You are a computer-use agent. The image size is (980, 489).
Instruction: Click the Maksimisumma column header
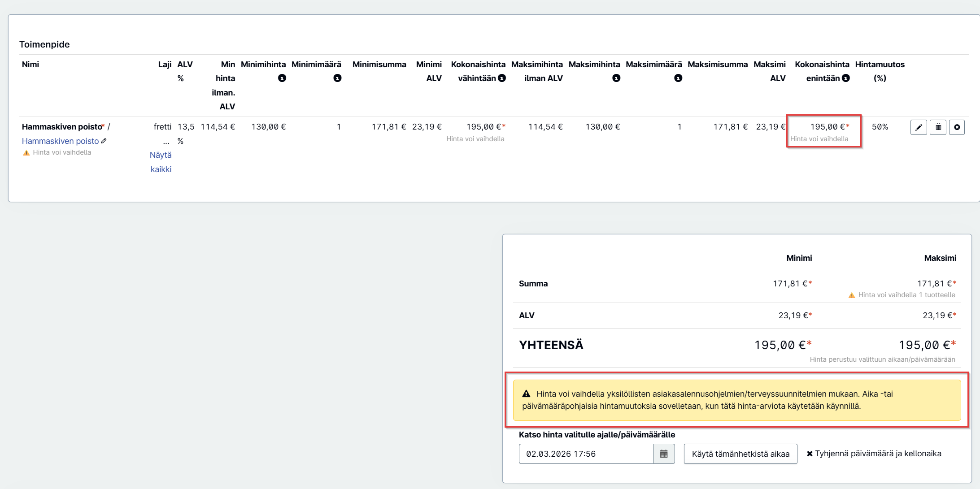tap(718, 64)
